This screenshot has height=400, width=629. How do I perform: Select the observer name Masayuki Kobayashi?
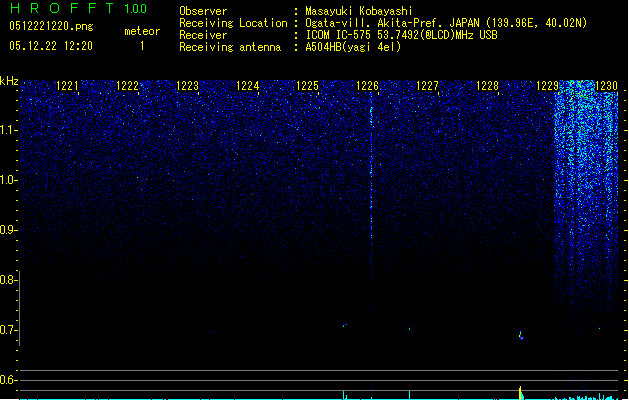tap(359, 11)
